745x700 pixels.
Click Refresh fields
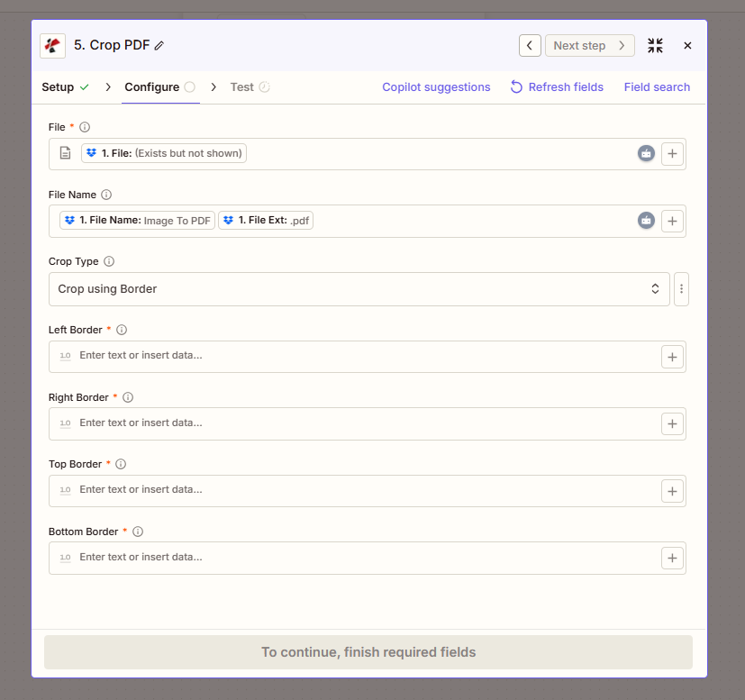(557, 87)
